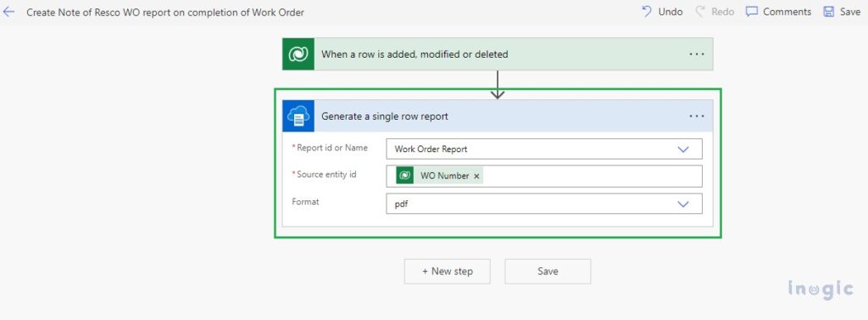Click the Save button below steps
This screenshot has width=868, height=320.
coord(548,272)
